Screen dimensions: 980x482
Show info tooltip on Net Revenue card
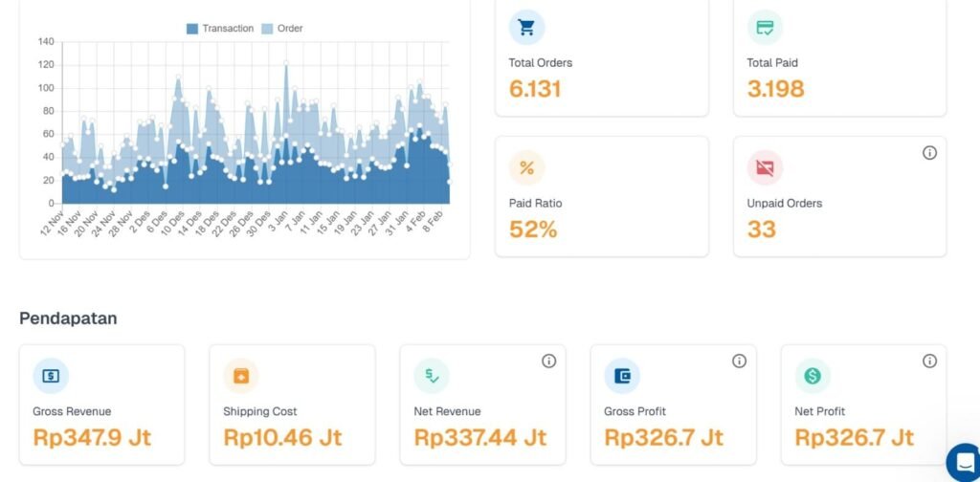(548, 361)
